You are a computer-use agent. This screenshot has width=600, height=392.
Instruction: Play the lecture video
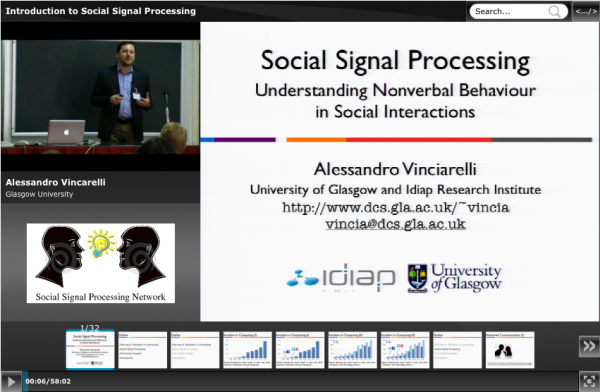11,381
